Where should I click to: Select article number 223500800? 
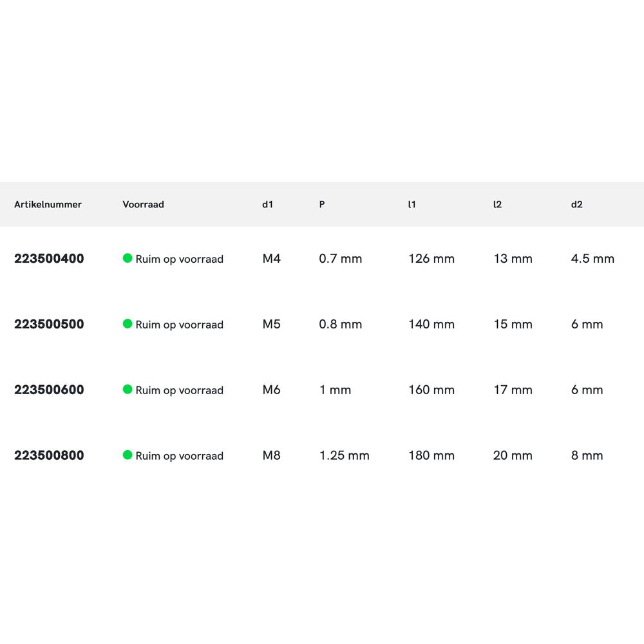[x=49, y=456]
